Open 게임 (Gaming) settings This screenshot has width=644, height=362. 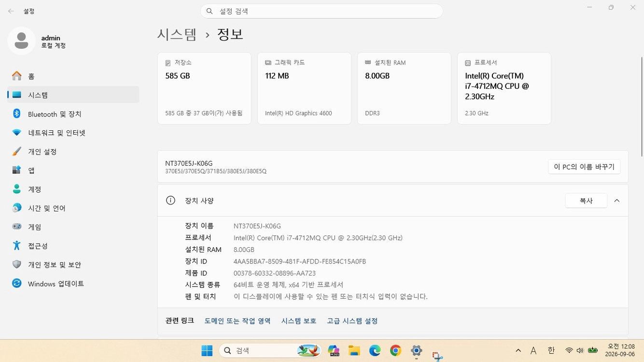[x=73, y=227]
